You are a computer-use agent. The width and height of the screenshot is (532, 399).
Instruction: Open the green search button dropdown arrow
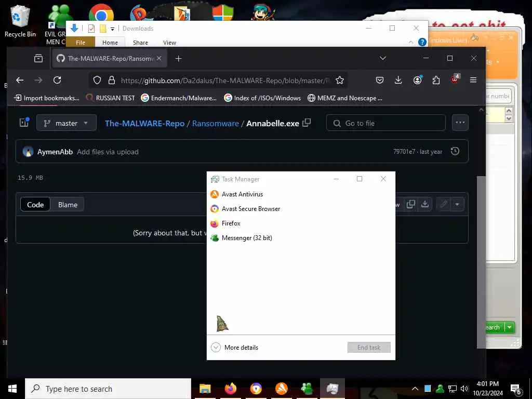(x=509, y=327)
